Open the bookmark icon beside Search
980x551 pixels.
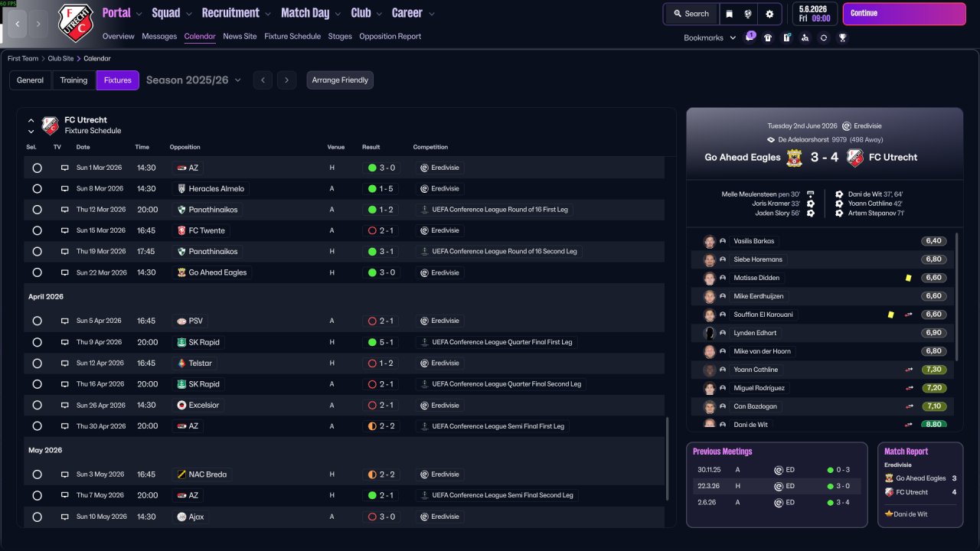tap(730, 14)
